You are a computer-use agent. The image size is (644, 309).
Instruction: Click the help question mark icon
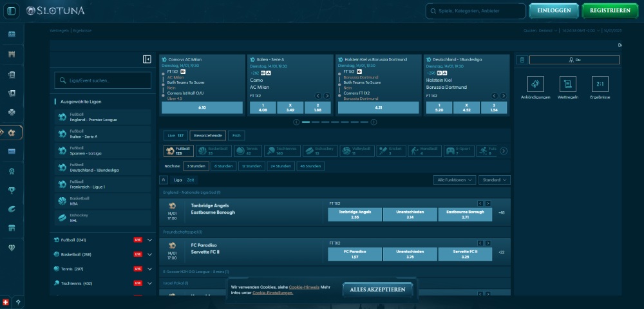(18, 302)
